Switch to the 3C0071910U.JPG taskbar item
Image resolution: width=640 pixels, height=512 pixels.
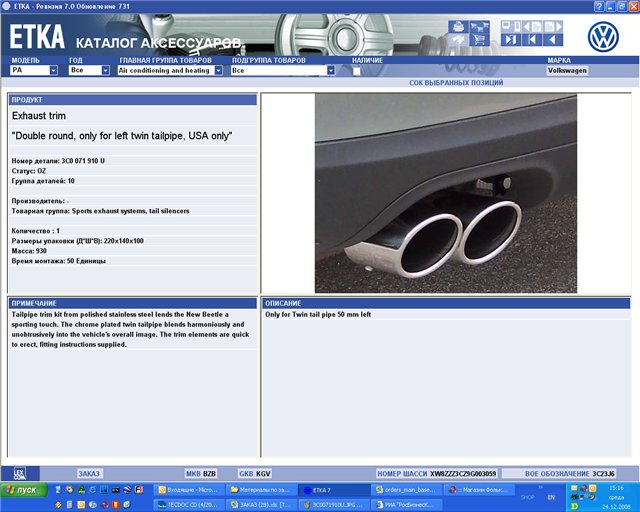coord(333,505)
